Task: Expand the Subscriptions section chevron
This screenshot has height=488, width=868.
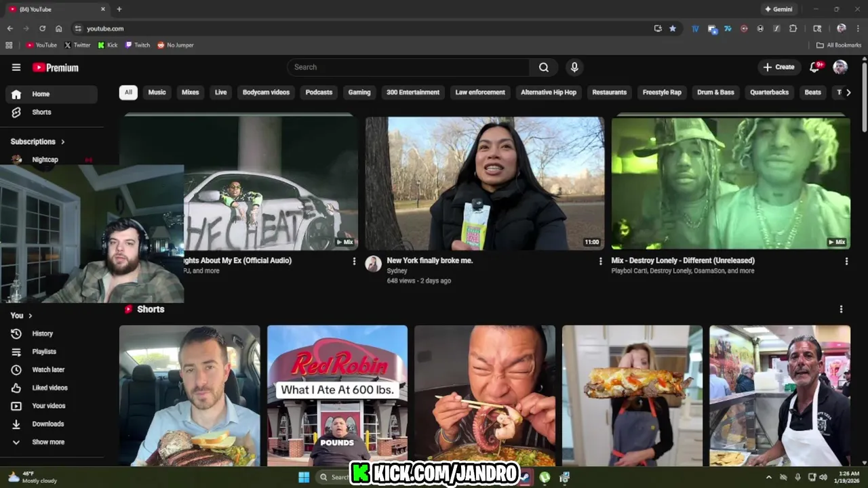Action: (x=63, y=142)
